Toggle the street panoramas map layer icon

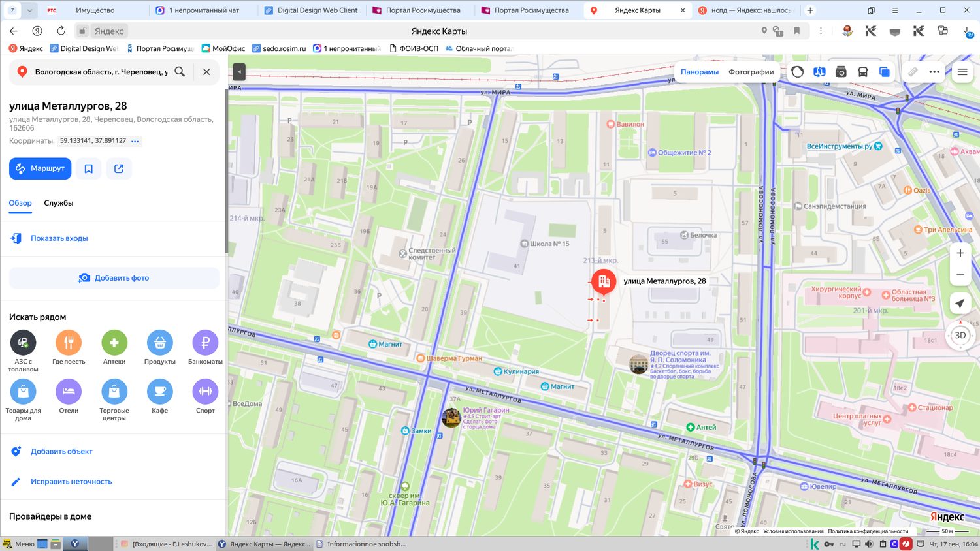(x=819, y=72)
